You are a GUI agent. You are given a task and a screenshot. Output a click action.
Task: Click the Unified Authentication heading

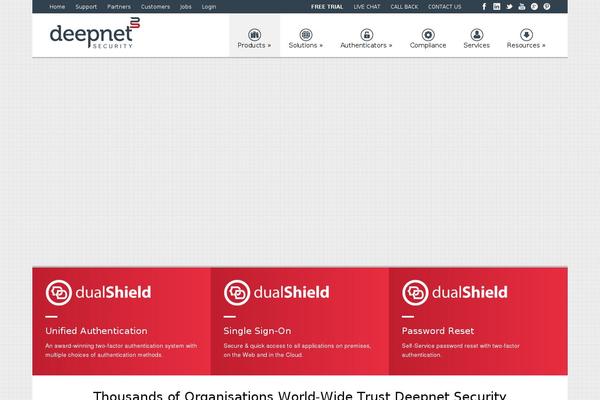tap(96, 331)
